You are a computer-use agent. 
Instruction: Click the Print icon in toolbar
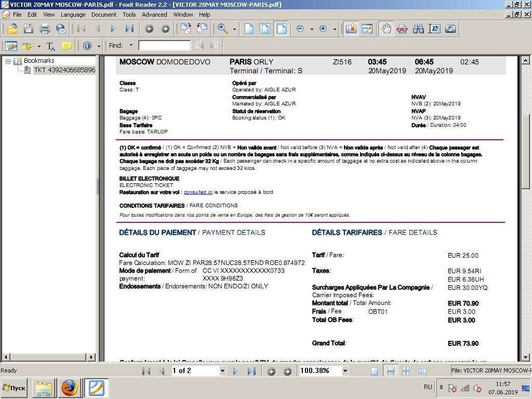pyautogui.click(x=45, y=29)
